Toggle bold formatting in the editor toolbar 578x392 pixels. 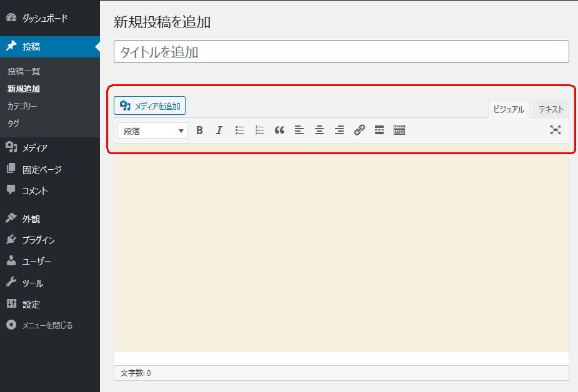(199, 130)
